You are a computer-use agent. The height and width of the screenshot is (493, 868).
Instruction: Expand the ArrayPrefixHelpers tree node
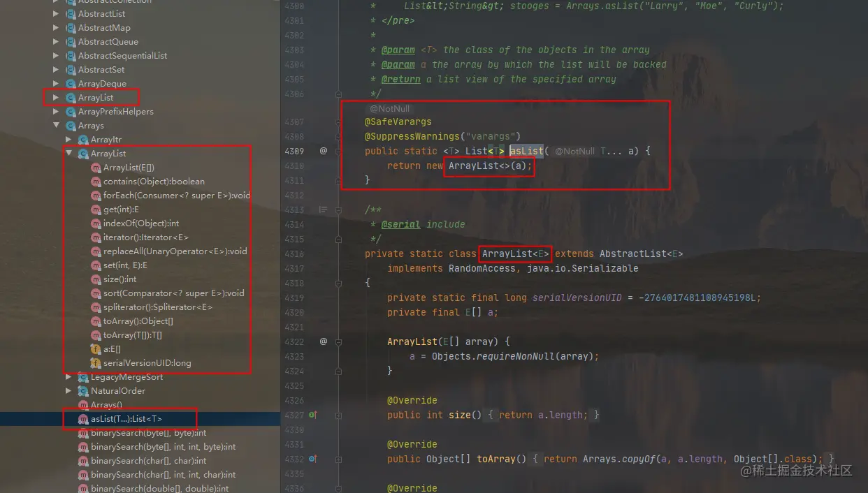click(57, 112)
